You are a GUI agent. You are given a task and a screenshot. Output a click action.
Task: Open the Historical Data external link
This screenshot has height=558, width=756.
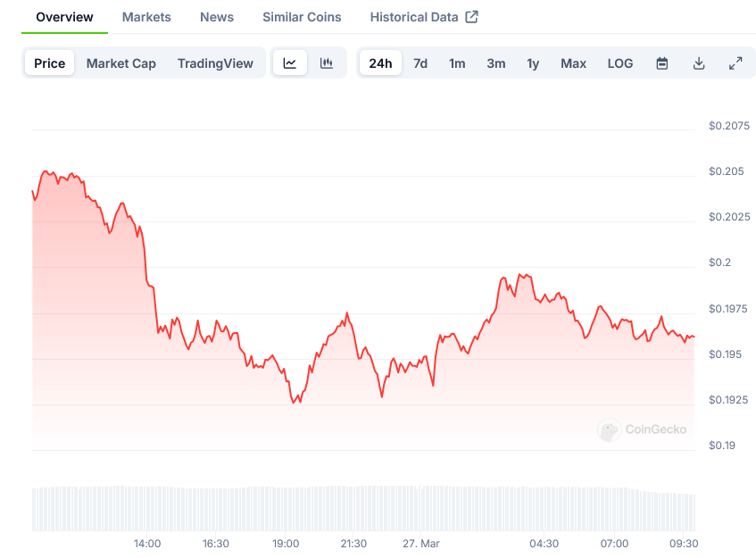click(424, 17)
